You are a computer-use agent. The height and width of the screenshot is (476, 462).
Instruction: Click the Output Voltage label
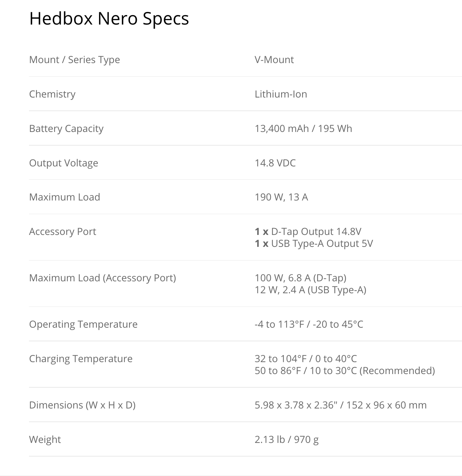click(x=63, y=163)
